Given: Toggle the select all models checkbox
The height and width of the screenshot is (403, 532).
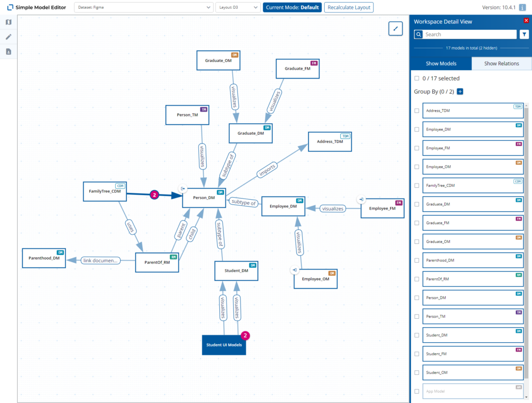Looking at the screenshot, I should coord(417,79).
